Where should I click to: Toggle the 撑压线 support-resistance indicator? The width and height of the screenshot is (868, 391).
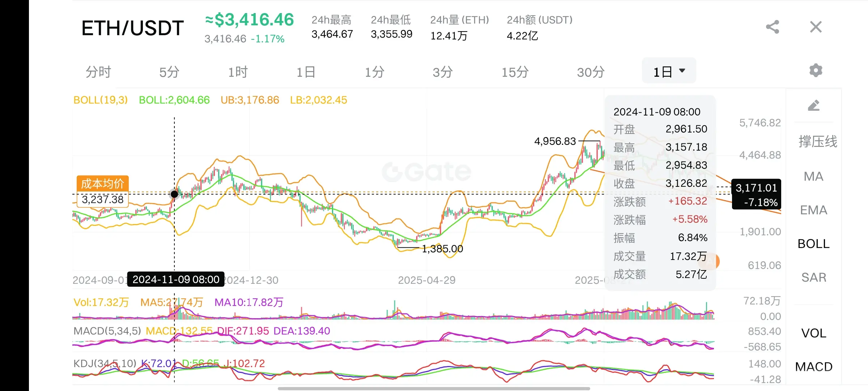[x=818, y=142]
